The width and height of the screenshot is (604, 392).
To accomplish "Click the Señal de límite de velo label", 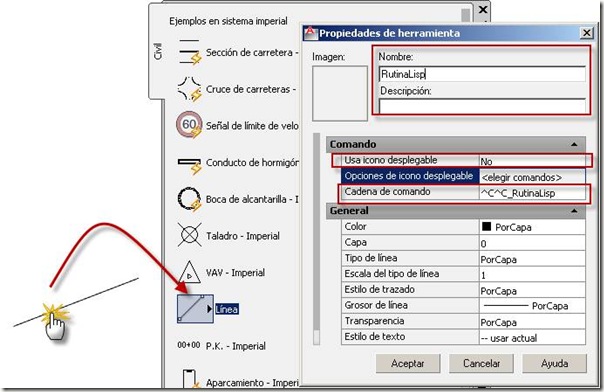I will click(x=252, y=126).
